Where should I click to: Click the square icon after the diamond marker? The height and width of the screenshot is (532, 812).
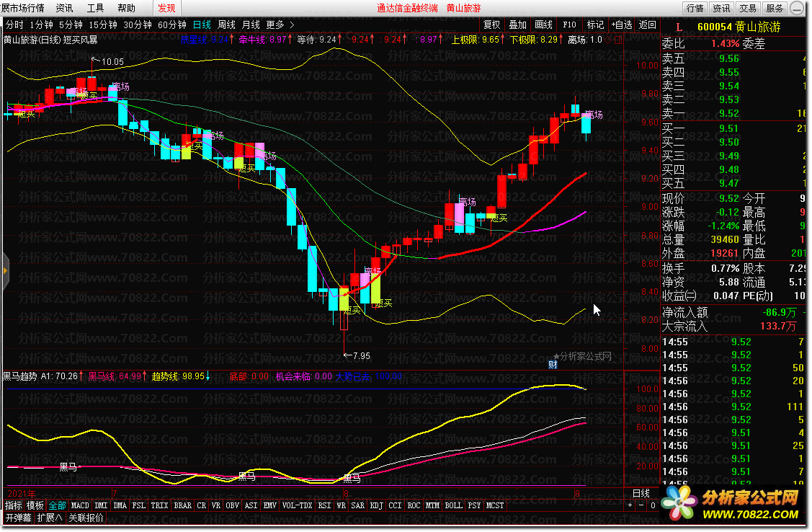click(x=617, y=40)
